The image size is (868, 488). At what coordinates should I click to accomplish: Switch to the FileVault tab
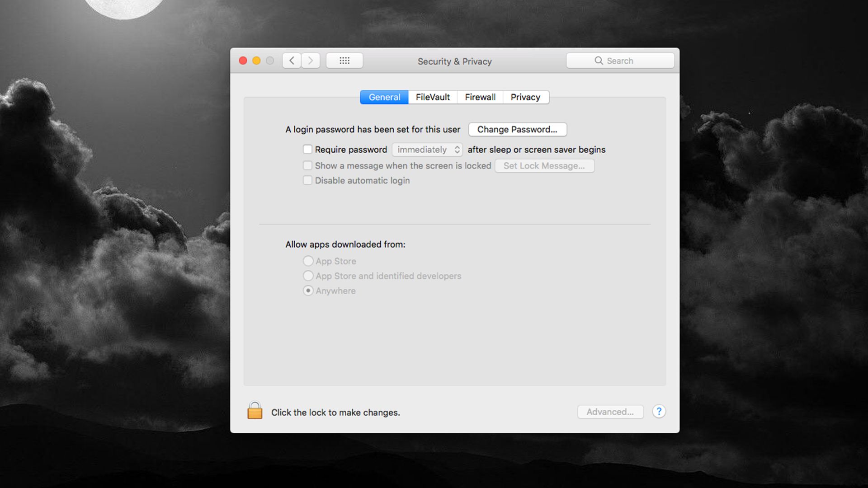[433, 97]
